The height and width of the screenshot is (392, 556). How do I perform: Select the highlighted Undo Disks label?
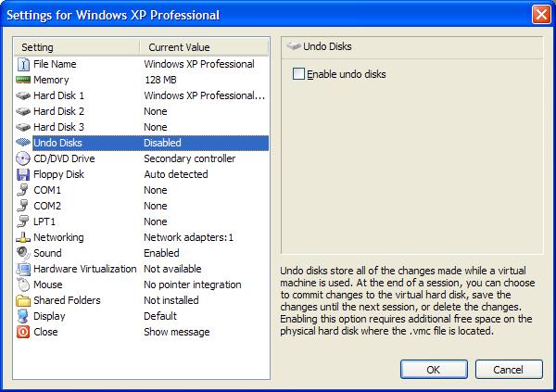[57, 143]
